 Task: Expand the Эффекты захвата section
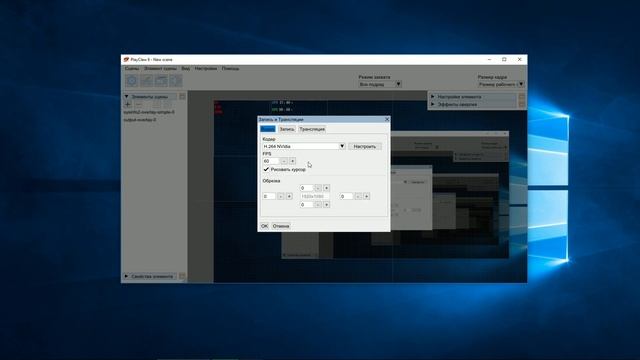click(433, 104)
